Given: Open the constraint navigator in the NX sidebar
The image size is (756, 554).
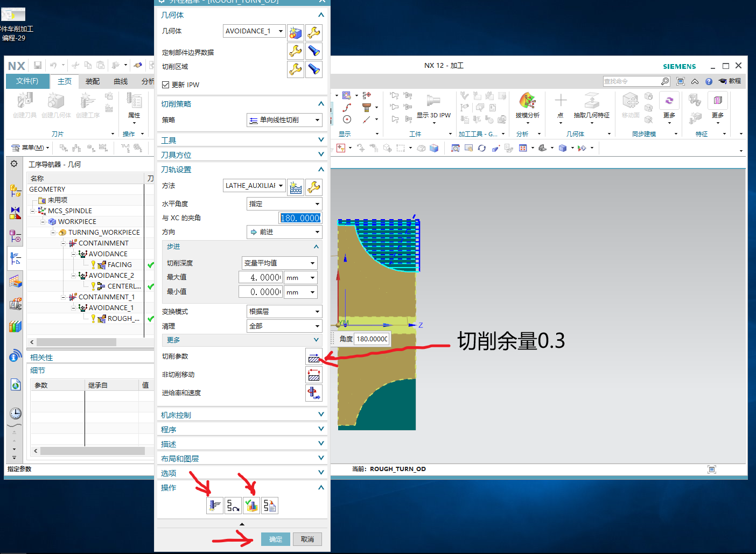Looking at the screenshot, I should click(x=15, y=213).
